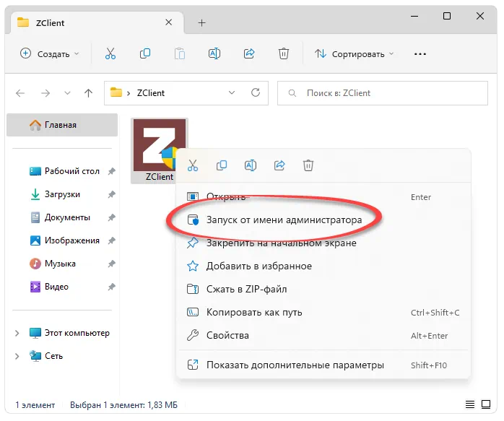This screenshot has width=504, height=421.
Task: Open the Создать dropdown
Action: point(50,53)
